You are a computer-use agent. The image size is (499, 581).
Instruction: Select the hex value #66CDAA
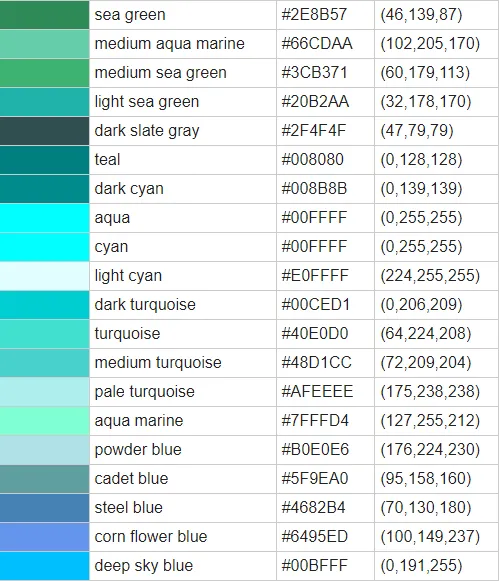317,44
